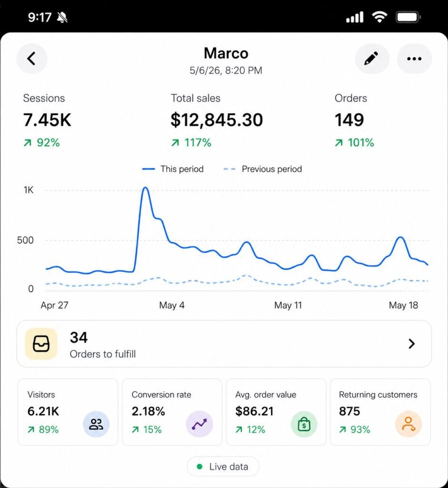Tap the Wi-Fi icon in status bar

click(379, 17)
